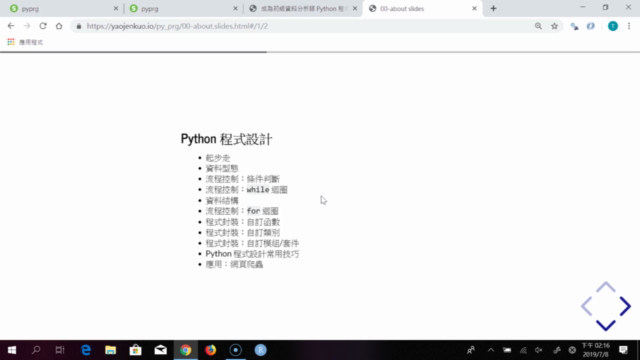Open Windows taskbar search
Viewport: 640px width, 360px height.
pyautogui.click(x=36, y=350)
